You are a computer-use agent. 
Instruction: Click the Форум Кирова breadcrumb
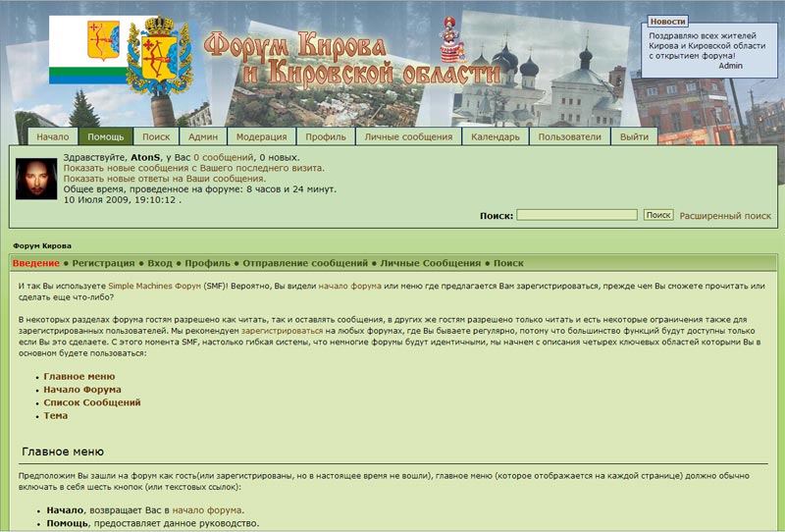point(41,245)
